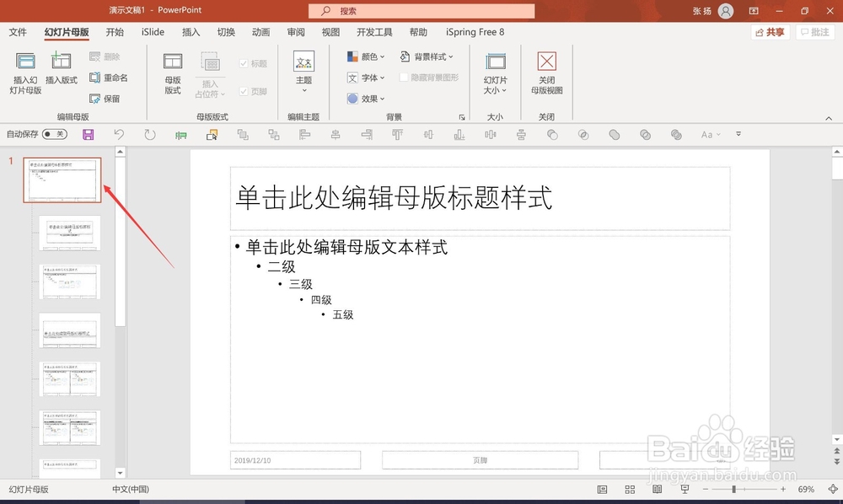The width and height of the screenshot is (843, 504).
Task: Open the Aa dropdown in quick toolbar
Action: 710,135
